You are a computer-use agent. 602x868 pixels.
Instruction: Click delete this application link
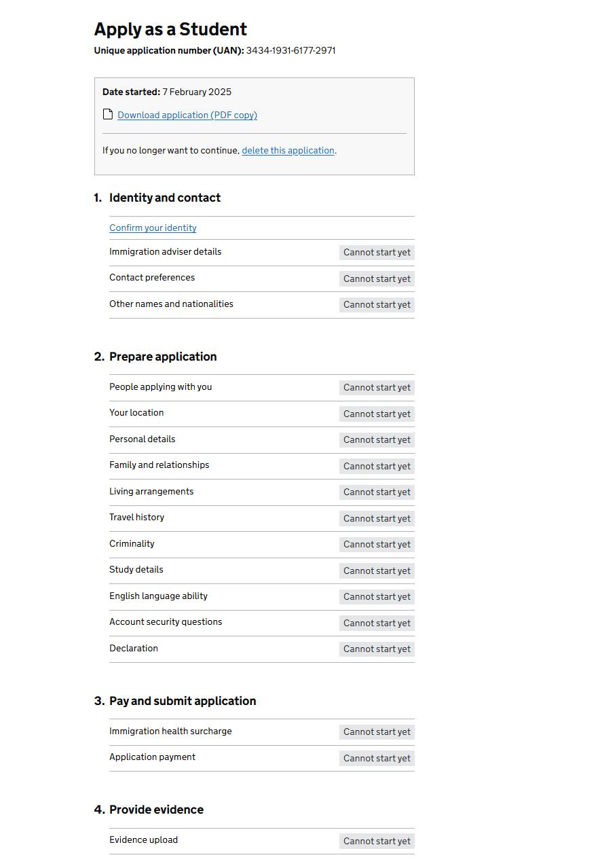(288, 151)
